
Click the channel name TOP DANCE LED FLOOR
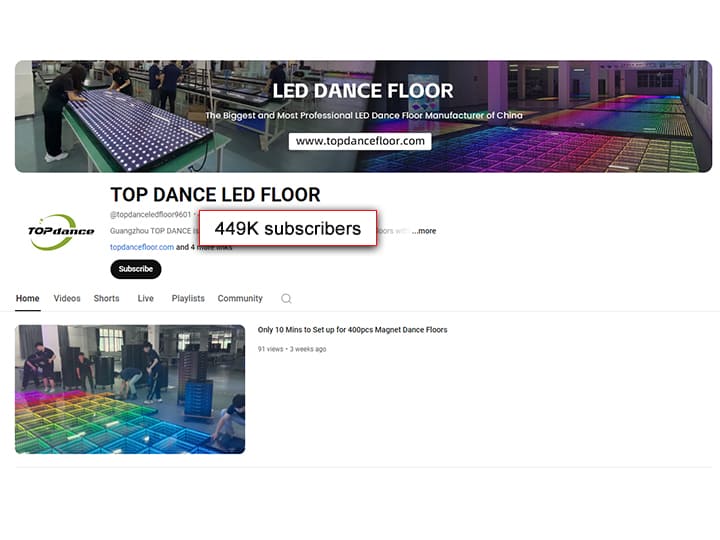pos(215,195)
